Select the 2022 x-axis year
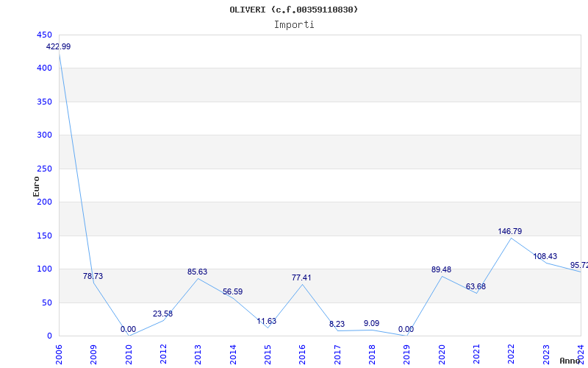The width and height of the screenshot is (588, 368). point(511,354)
